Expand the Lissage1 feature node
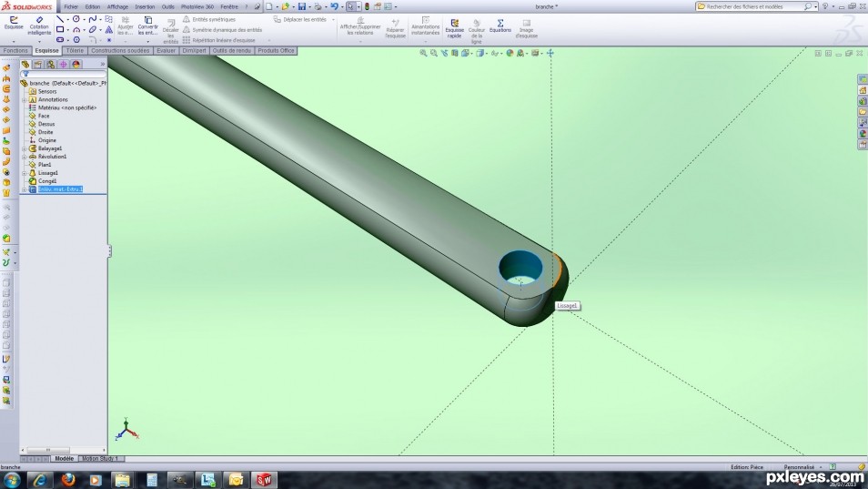Image resolution: width=868 pixels, height=489 pixels. [25, 173]
